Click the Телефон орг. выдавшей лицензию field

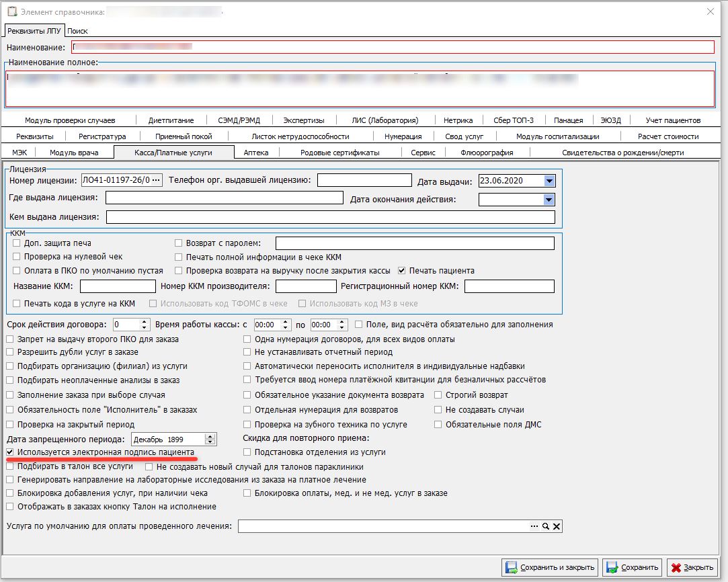point(364,180)
